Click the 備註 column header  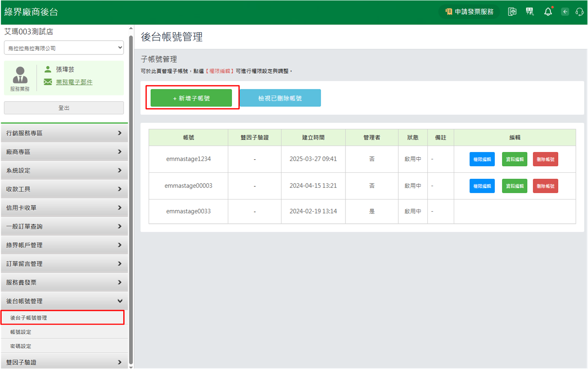pyautogui.click(x=441, y=137)
